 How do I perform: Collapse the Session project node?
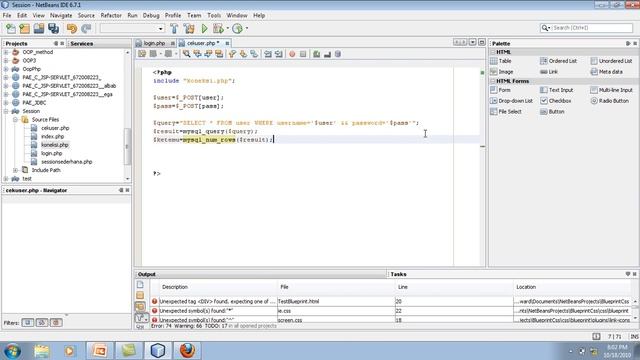(x=6, y=111)
